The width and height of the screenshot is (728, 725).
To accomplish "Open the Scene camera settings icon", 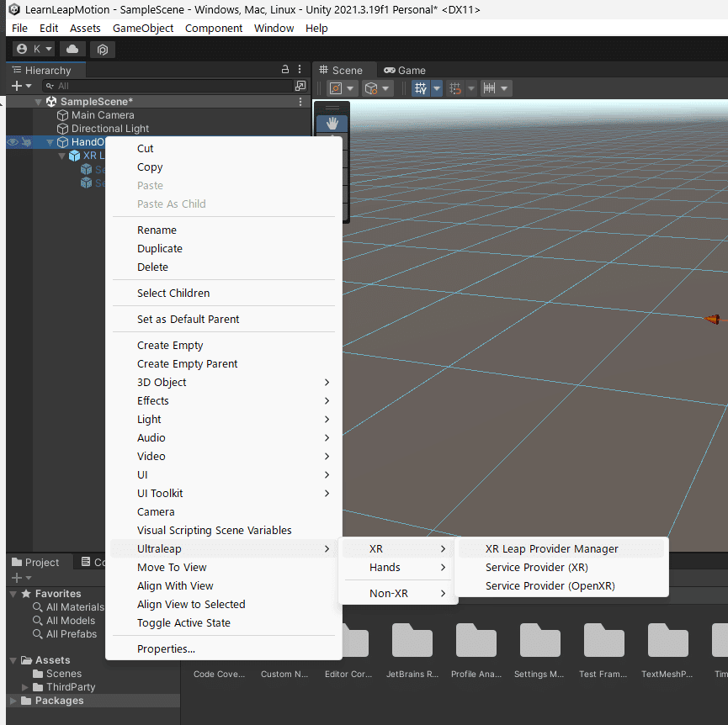I will pyautogui.click(x=336, y=87).
